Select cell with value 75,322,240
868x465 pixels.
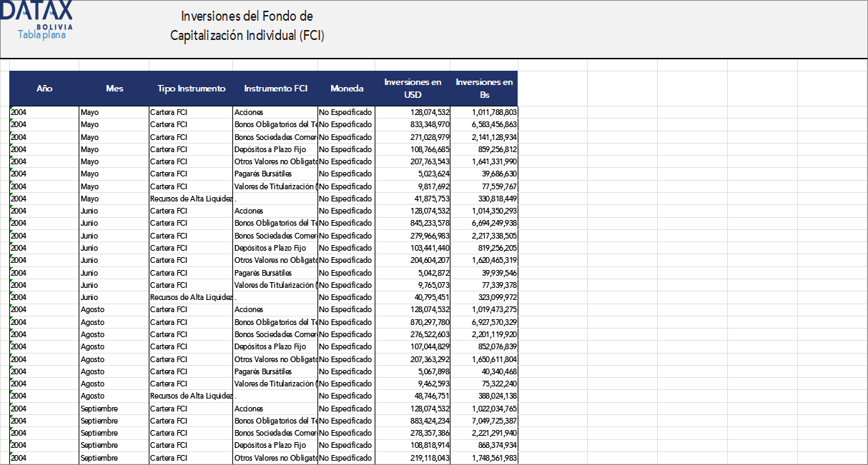click(485, 384)
